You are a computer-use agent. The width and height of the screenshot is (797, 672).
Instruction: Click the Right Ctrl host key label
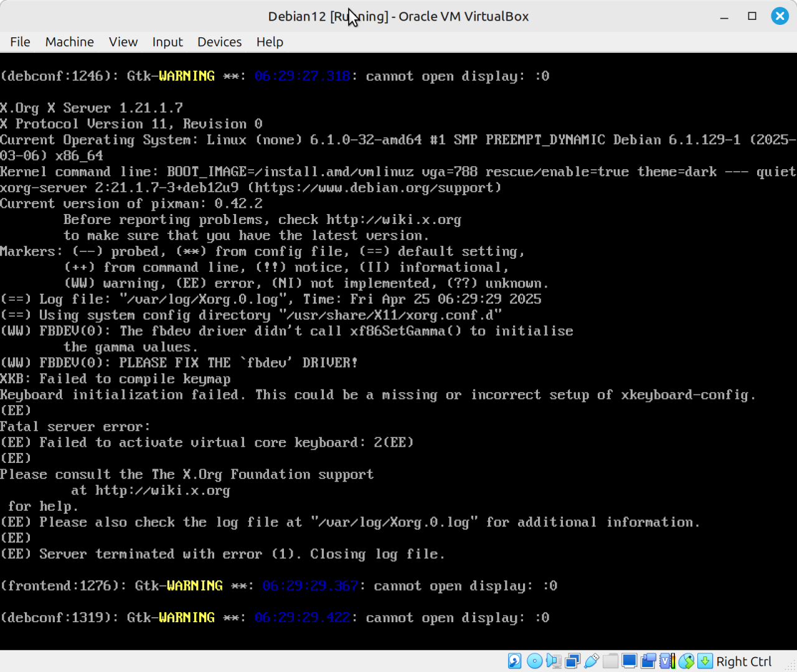(743, 661)
